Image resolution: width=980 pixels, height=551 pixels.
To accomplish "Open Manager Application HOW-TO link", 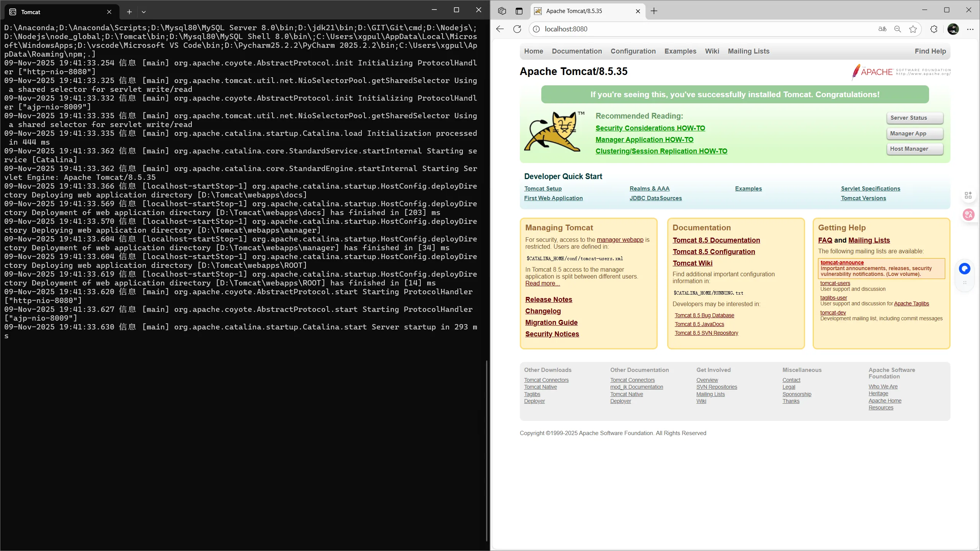I will 644,140.
